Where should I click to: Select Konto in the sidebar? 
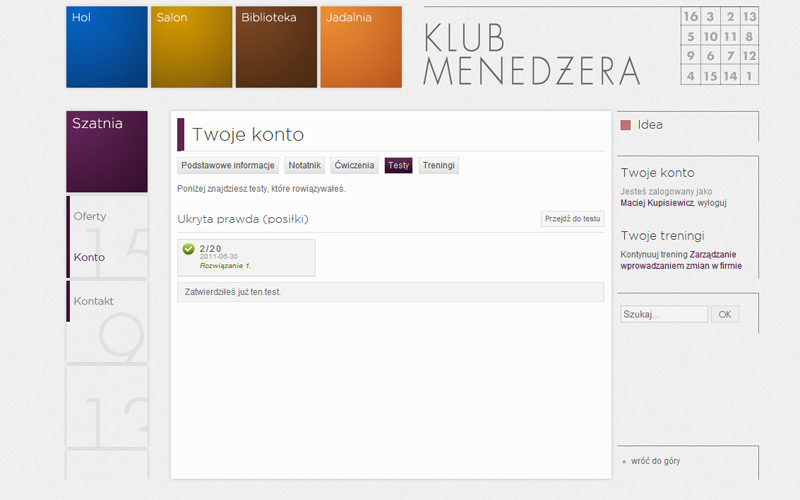[x=89, y=257]
